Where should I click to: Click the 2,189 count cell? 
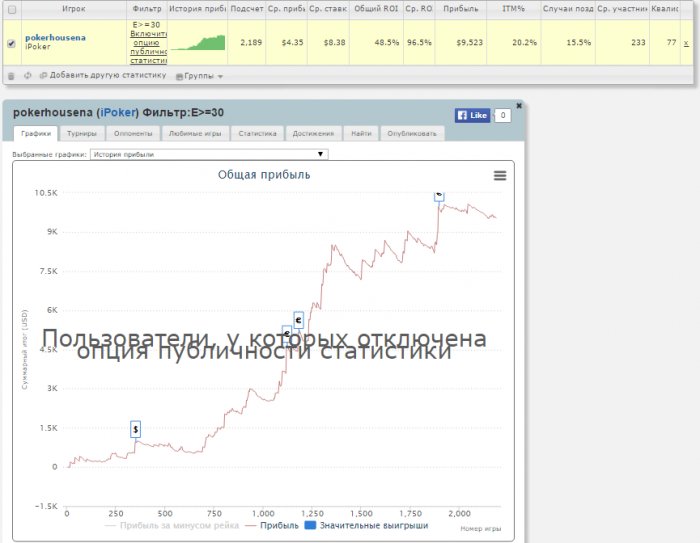[x=246, y=43]
